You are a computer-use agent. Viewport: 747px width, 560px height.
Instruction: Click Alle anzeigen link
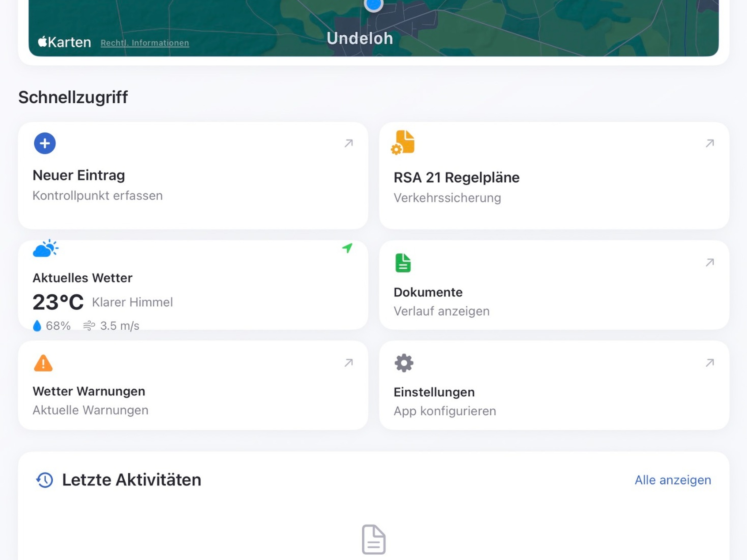pyautogui.click(x=673, y=480)
